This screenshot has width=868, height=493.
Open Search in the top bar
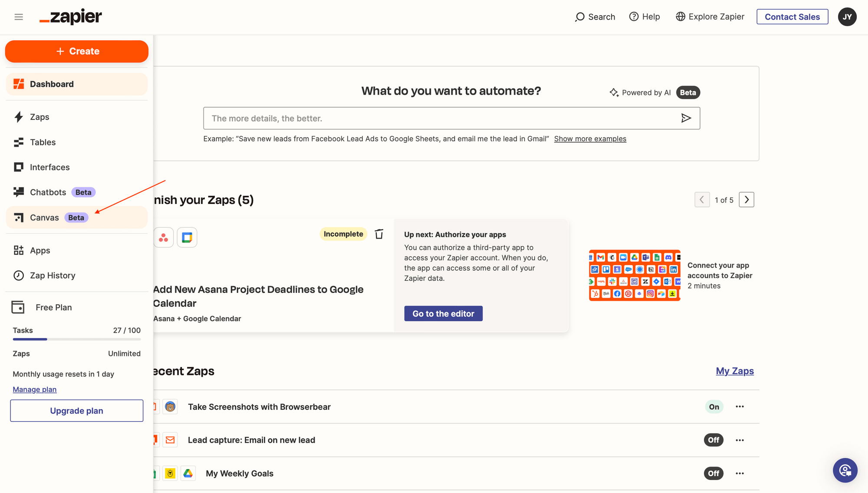point(595,17)
